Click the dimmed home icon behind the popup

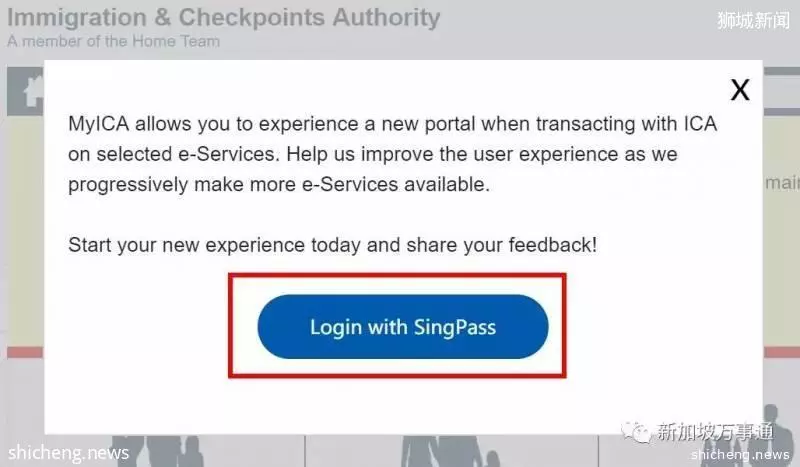pyautogui.click(x=33, y=91)
